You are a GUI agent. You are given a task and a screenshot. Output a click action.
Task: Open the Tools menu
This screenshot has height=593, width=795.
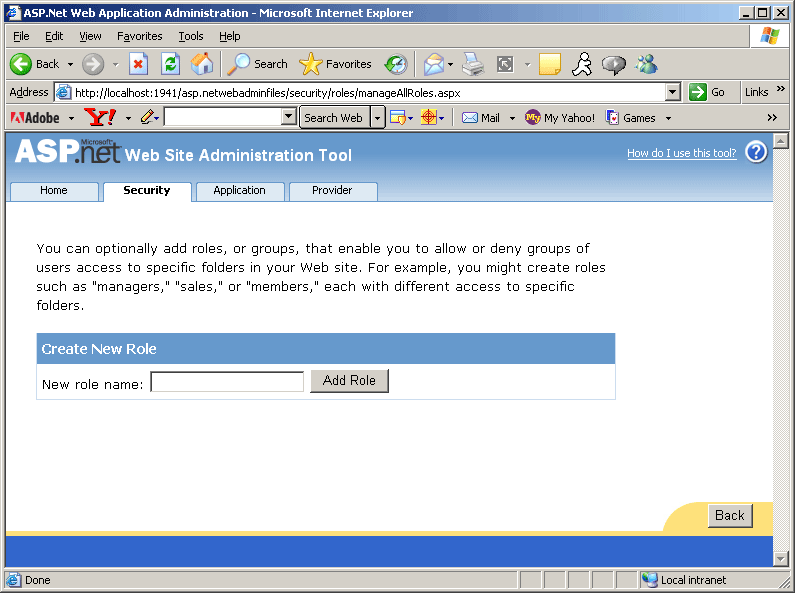[x=190, y=36]
